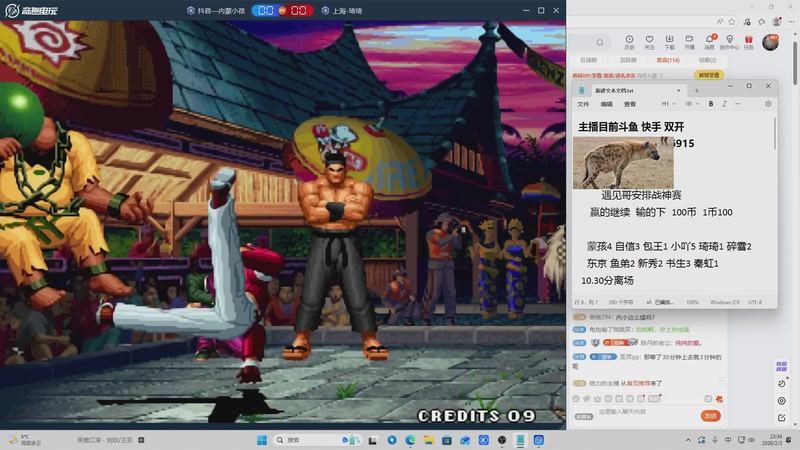Viewport: 800px width, 450px height.
Task: Expand hidden system tray icons
Action: click(688, 440)
